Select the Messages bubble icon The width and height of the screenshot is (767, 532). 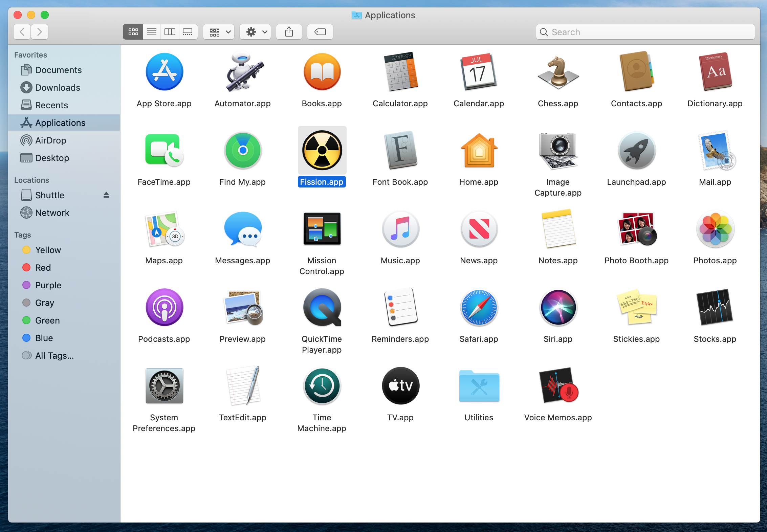tap(243, 229)
